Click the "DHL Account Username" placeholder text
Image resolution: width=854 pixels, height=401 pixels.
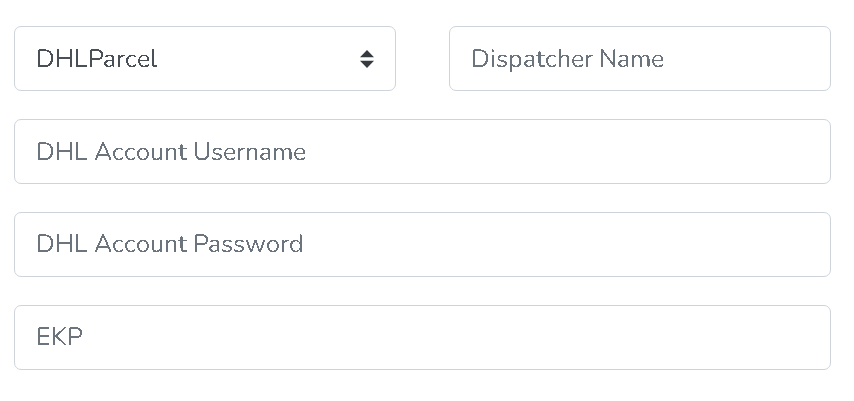(171, 152)
